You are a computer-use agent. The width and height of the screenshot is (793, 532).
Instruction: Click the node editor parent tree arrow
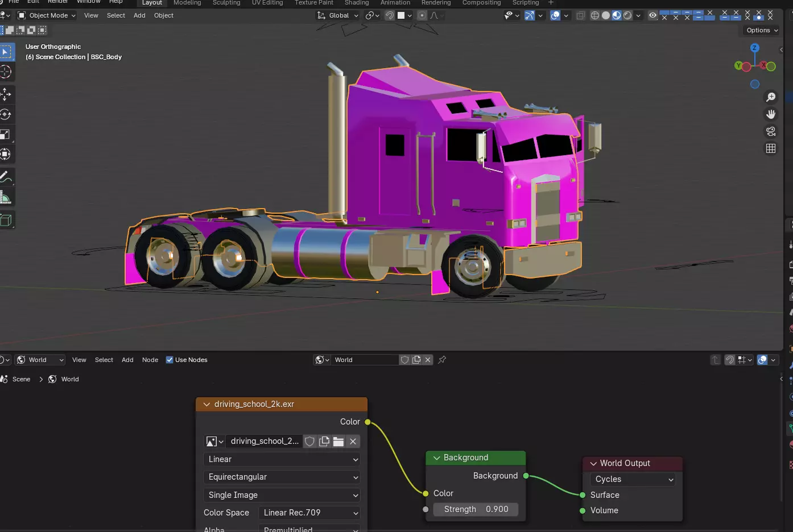coord(716,360)
